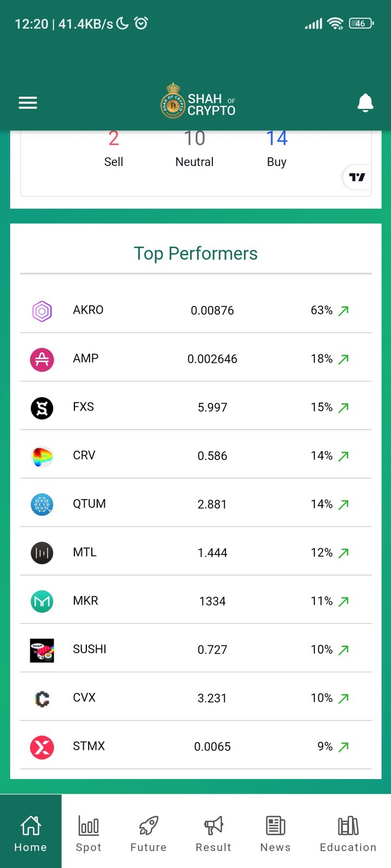Open the News tab
391x868 pixels.
pos(275,833)
